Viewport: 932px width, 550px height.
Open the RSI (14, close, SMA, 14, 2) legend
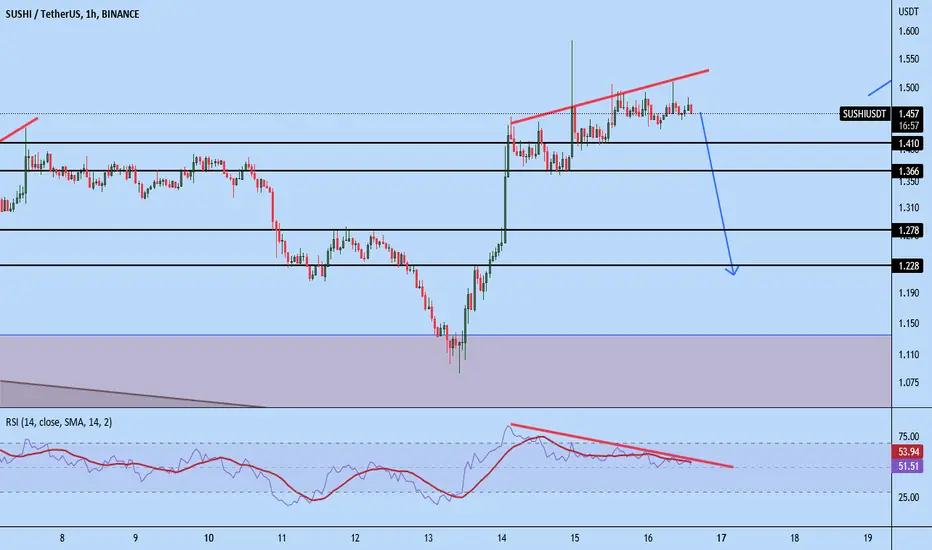tap(59, 422)
